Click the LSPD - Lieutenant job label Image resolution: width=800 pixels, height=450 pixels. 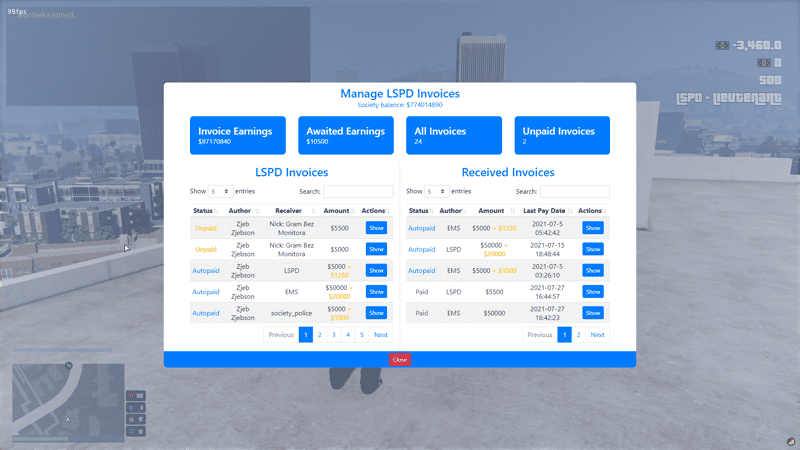(x=729, y=98)
